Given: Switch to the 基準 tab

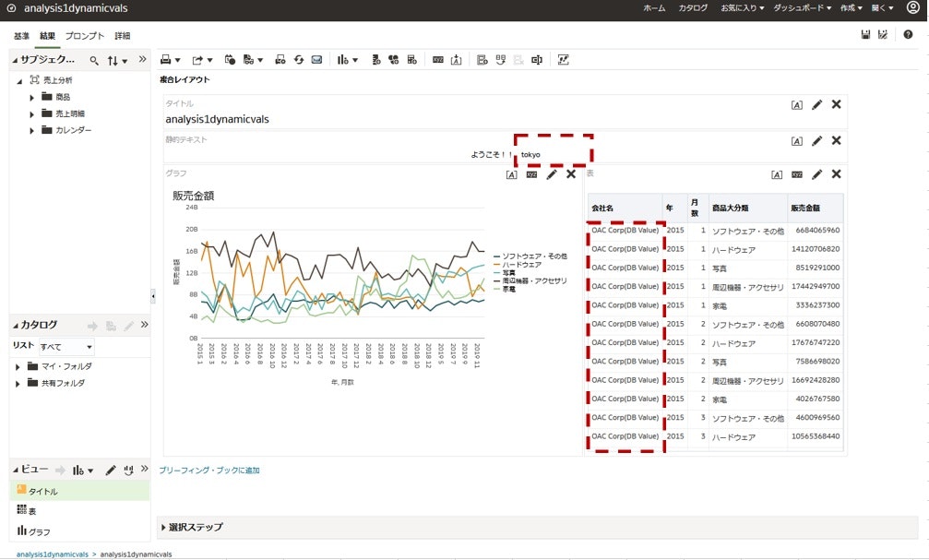Looking at the screenshot, I should 21,36.
